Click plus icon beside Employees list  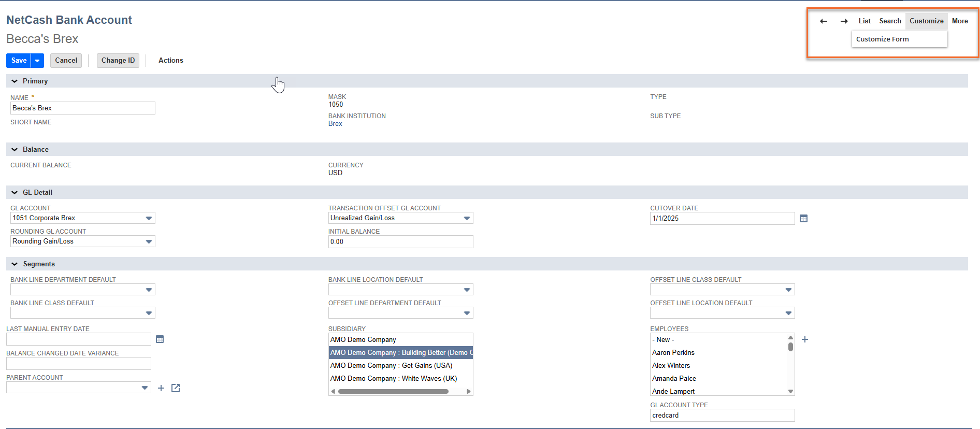click(804, 339)
